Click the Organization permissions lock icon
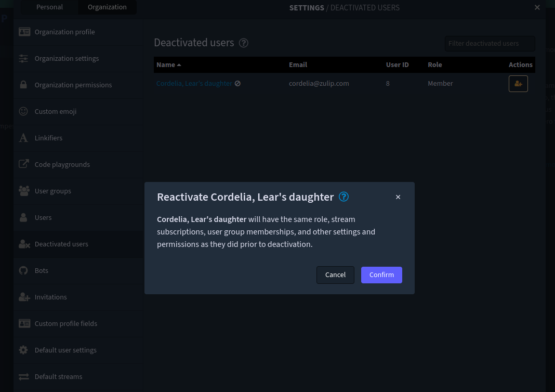555x392 pixels. 23,85
